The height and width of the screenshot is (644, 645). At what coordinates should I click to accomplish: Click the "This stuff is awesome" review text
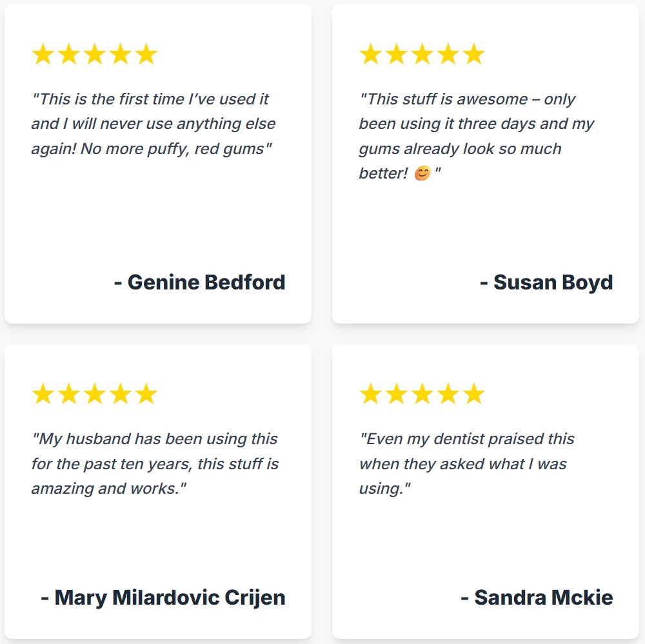point(477,136)
